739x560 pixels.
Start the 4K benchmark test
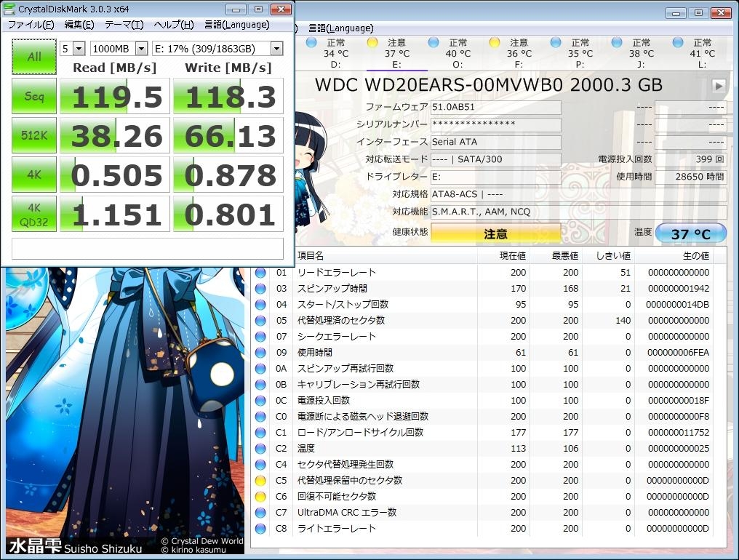pos(34,175)
